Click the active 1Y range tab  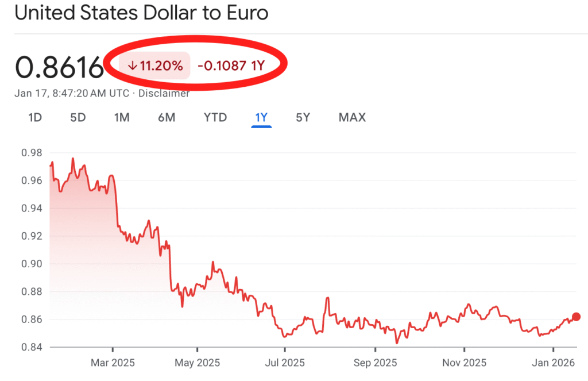[261, 118]
